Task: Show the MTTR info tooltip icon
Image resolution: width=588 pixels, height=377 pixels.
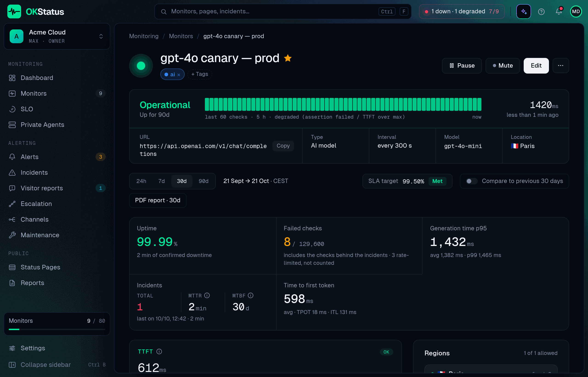Action: click(x=207, y=295)
